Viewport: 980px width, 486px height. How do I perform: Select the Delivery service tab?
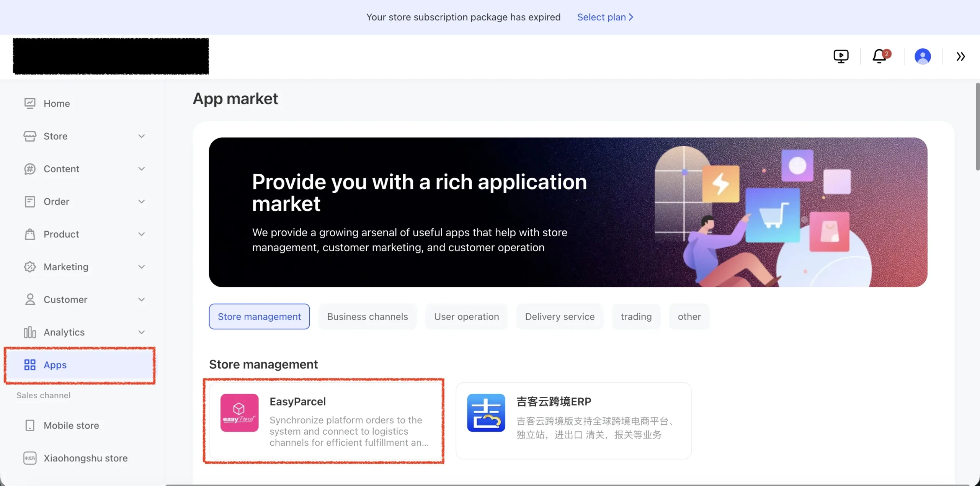[559, 317]
